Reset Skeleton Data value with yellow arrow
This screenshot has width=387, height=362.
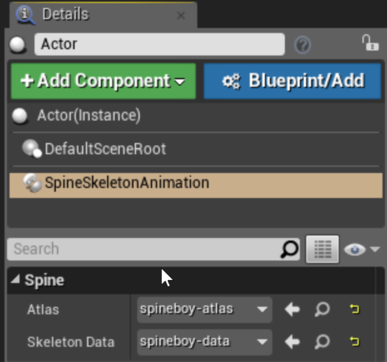coord(355,342)
